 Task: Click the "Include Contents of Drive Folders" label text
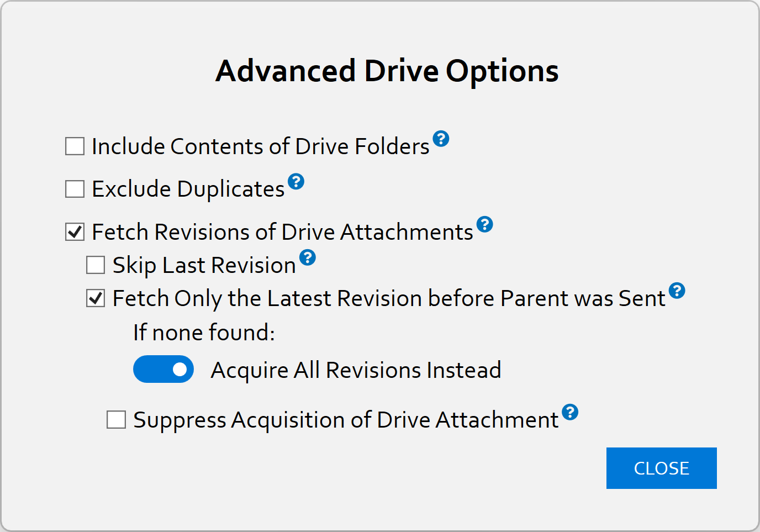(x=260, y=147)
